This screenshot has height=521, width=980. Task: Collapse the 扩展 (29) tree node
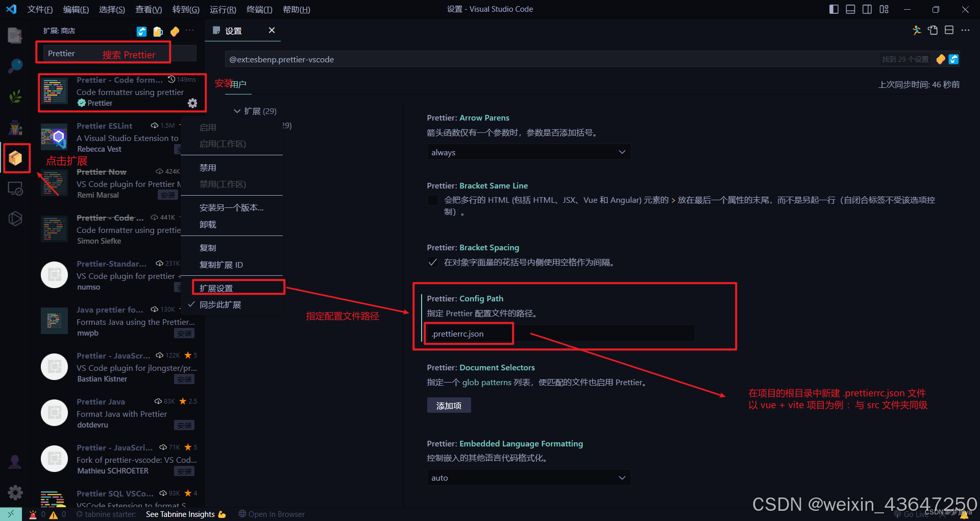point(255,111)
